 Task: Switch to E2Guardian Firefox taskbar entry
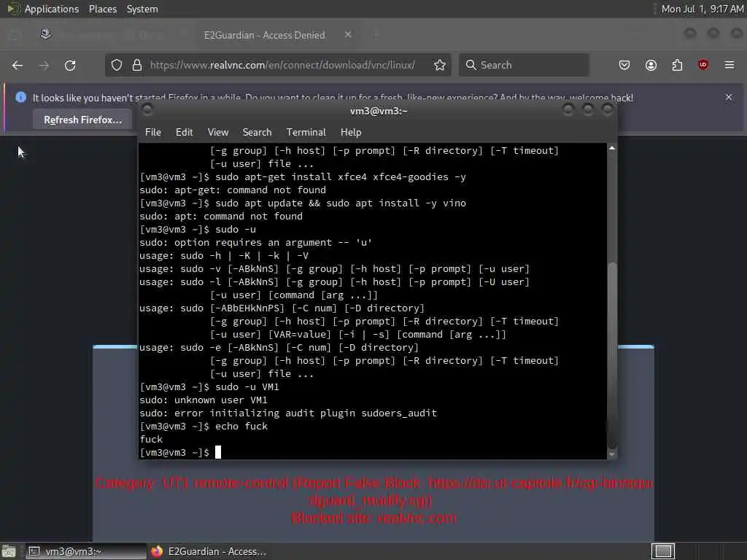(209, 551)
